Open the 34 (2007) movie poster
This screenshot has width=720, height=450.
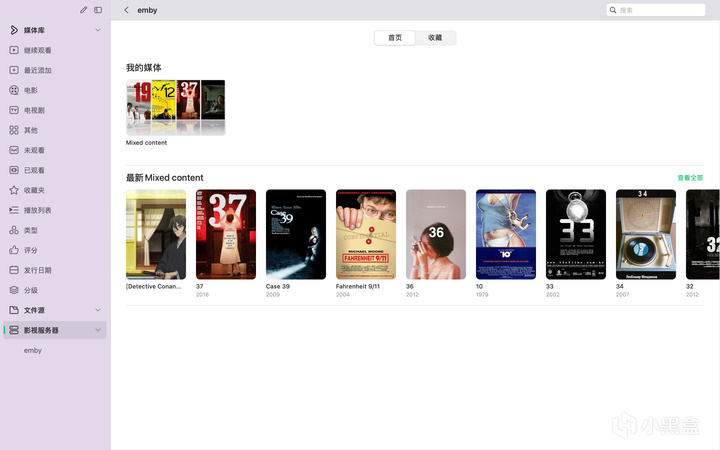click(646, 234)
